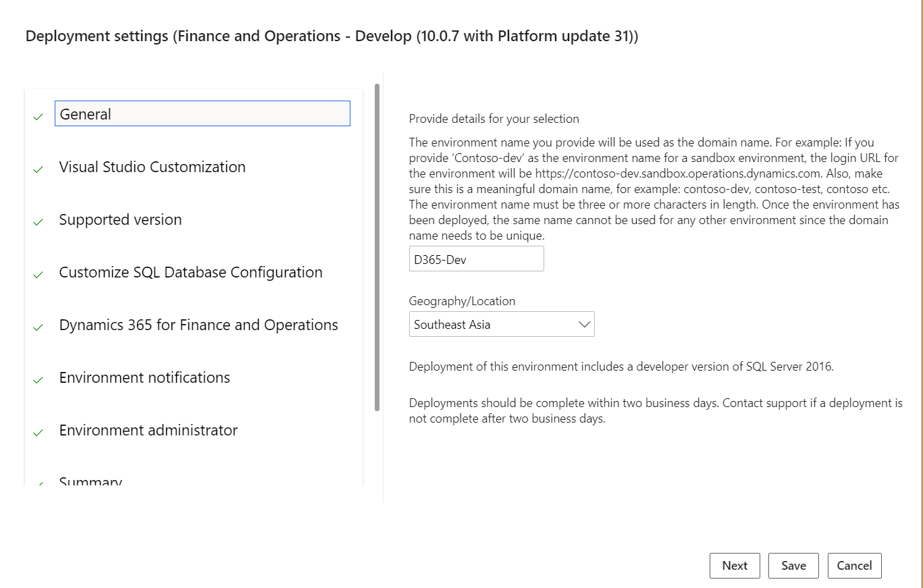Select Dynamics 365 for Finance and Operations step
The image size is (923, 588).
click(x=199, y=325)
